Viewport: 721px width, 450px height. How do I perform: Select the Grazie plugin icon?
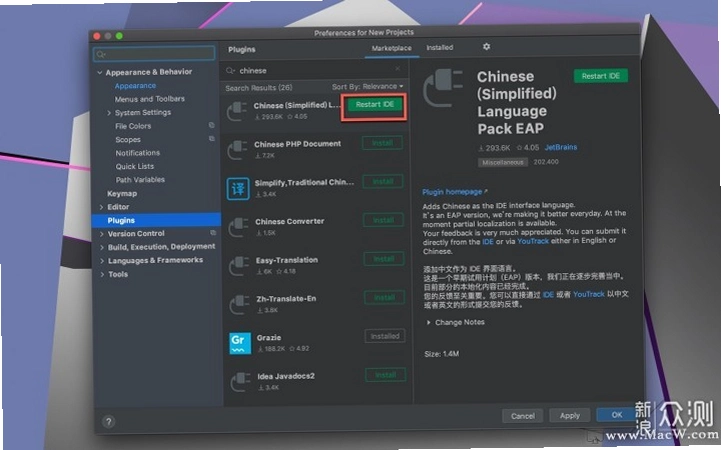pyautogui.click(x=240, y=343)
